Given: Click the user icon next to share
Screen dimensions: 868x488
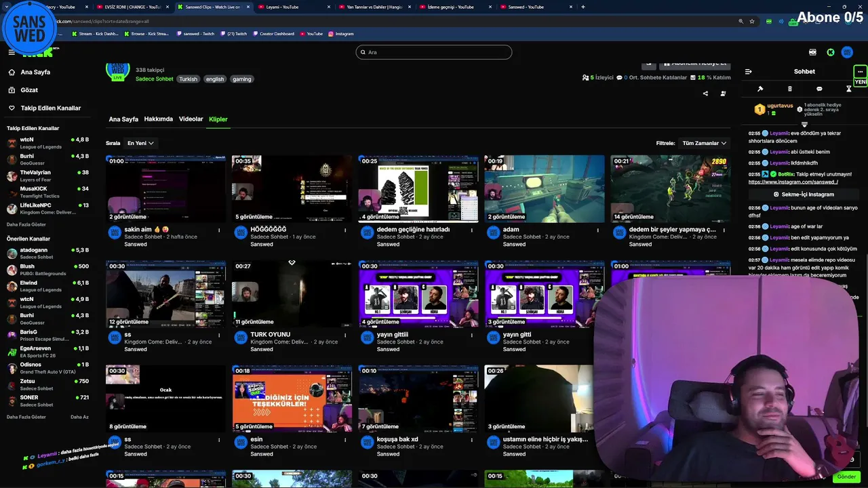Looking at the screenshot, I should (x=723, y=94).
